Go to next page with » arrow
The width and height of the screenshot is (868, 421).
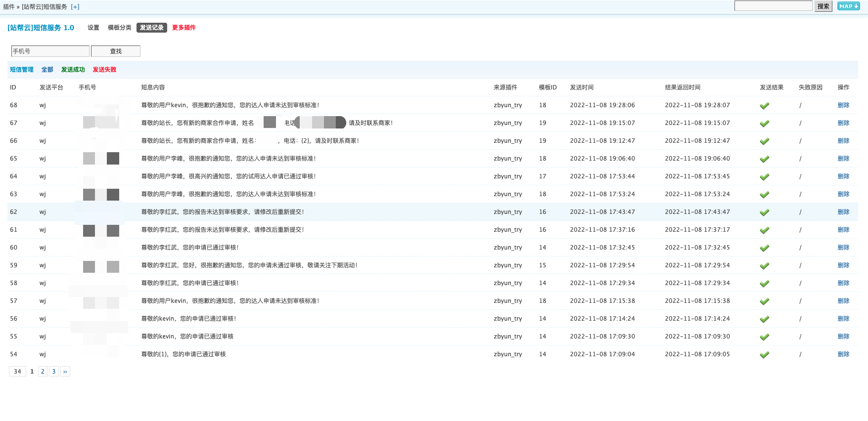click(65, 372)
